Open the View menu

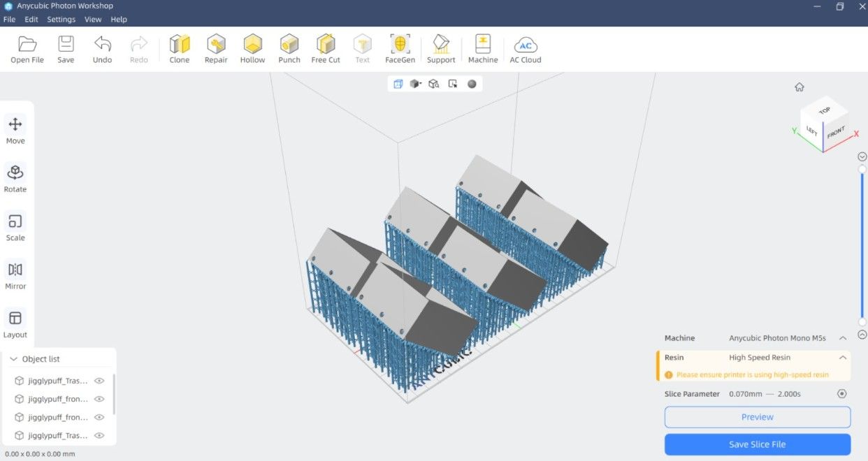[x=93, y=20]
